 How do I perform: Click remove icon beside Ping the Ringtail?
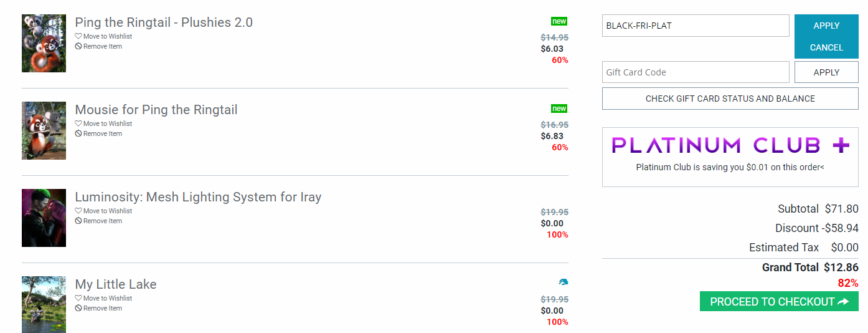(x=78, y=46)
